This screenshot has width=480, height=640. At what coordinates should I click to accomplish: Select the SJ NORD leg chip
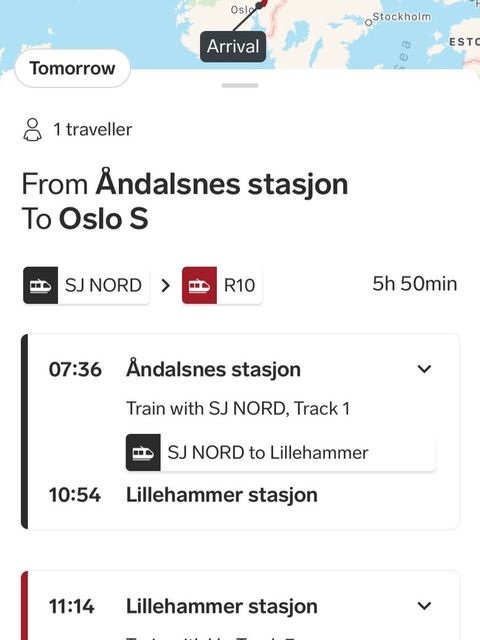(86, 285)
